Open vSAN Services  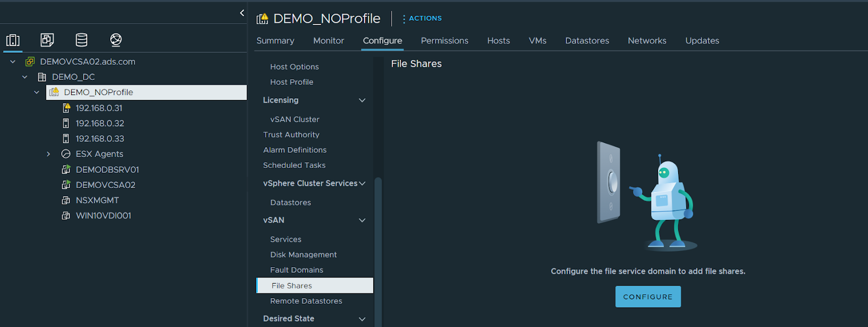click(286, 239)
